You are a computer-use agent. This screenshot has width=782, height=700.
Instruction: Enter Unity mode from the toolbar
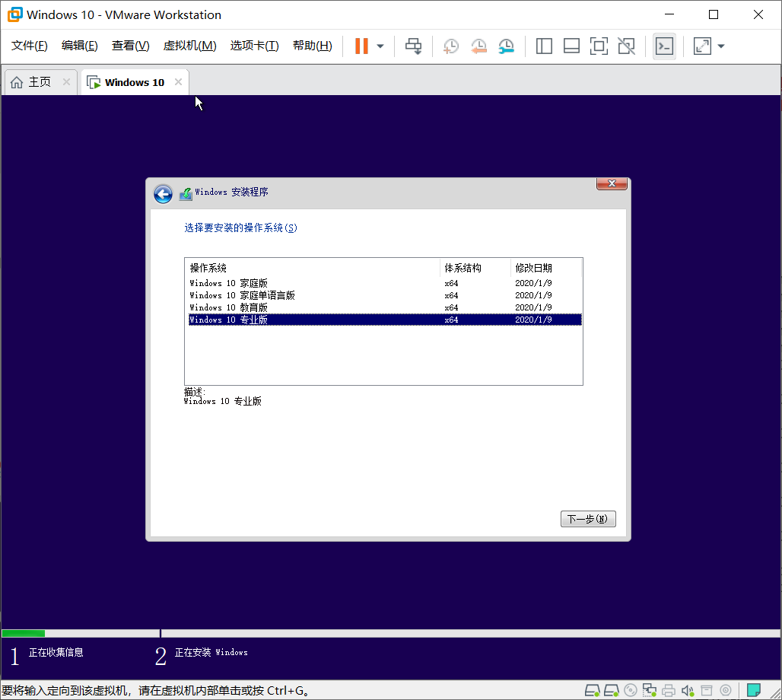pyautogui.click(x=626, y=46)
